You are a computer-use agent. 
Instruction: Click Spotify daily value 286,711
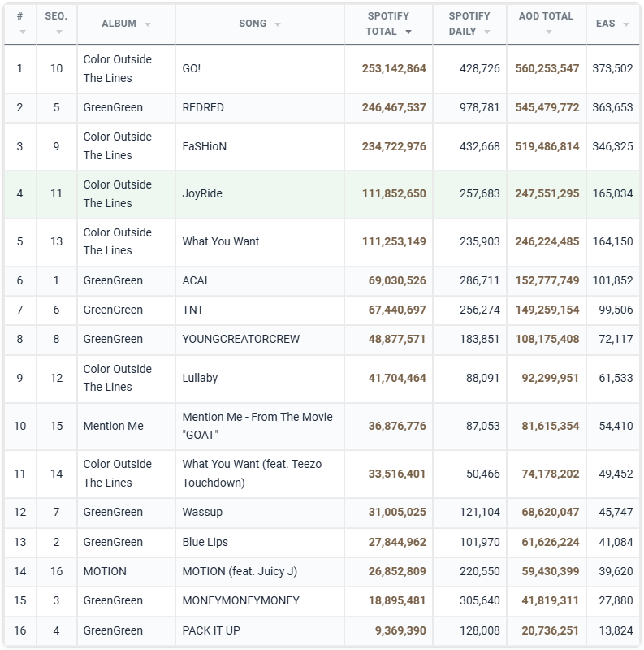pyautogui.click(x=479, y=280)
